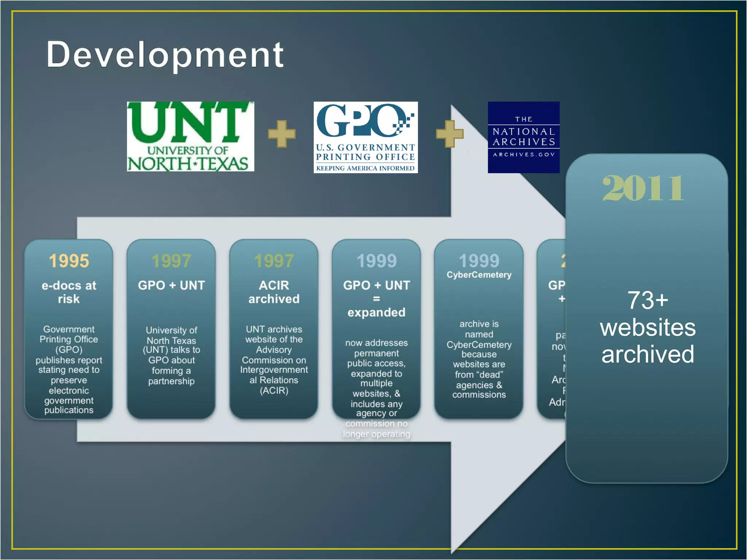This screenshot has height=560, width=747.
Task: Click the 1995 year label
Action: click(x=69, y=261)
